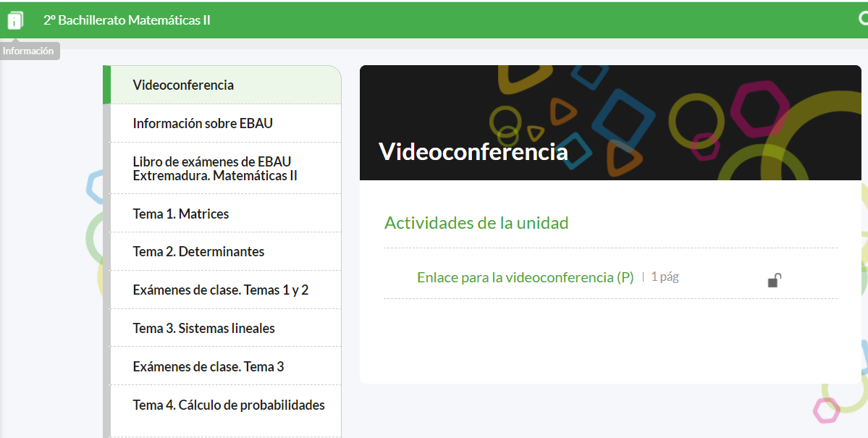Click the Información tooltip label
Viewport: 868px width, 438px height.
point(28,51)
